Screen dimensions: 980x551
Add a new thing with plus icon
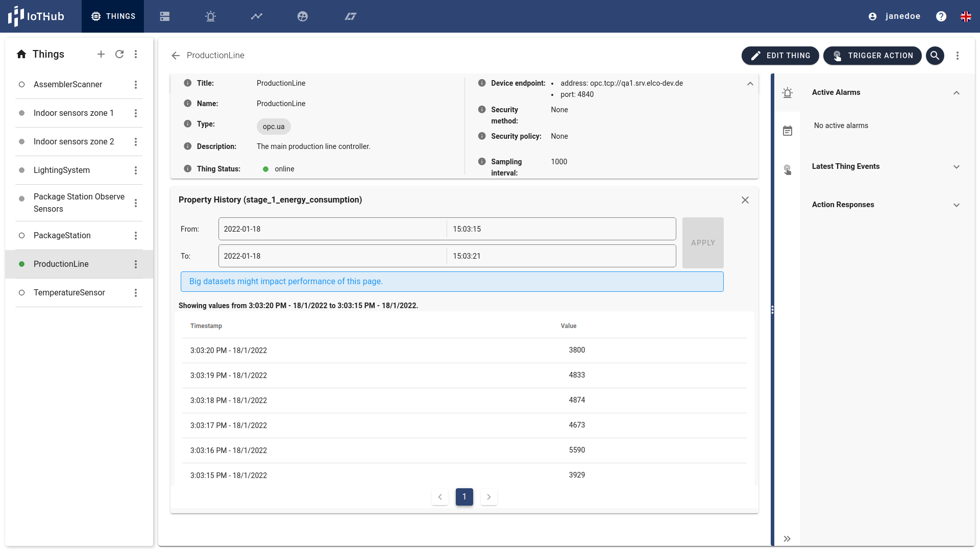(x=101, y=54)
